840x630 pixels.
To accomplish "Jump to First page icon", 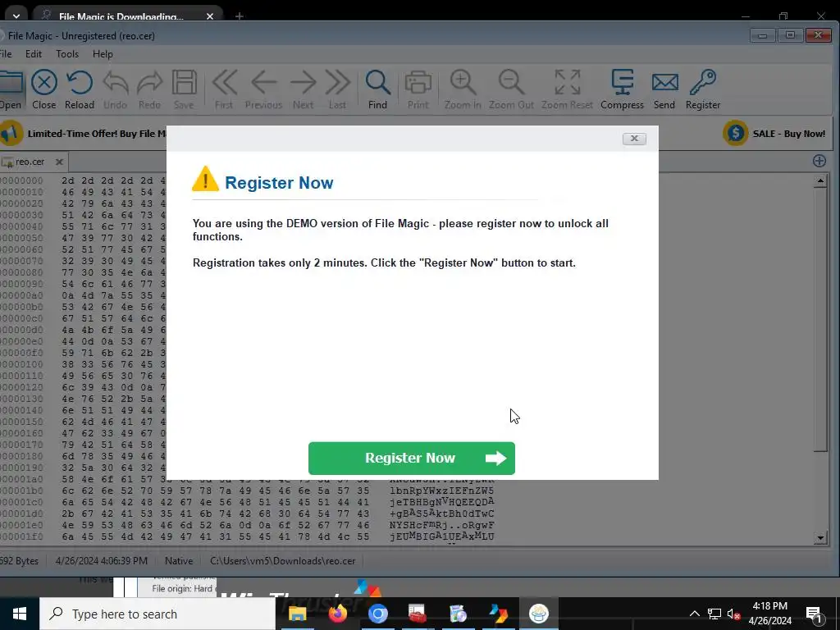I will [224, 89].
